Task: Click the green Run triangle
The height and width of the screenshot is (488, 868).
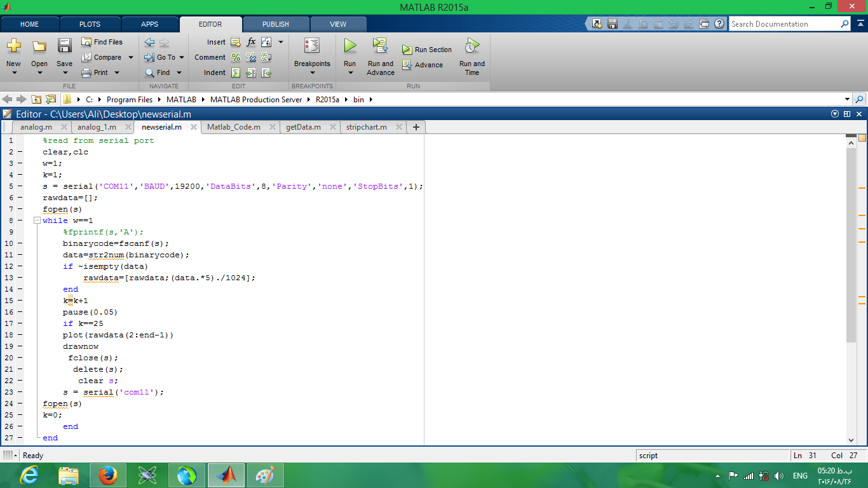Action: [x=350, y=46]
